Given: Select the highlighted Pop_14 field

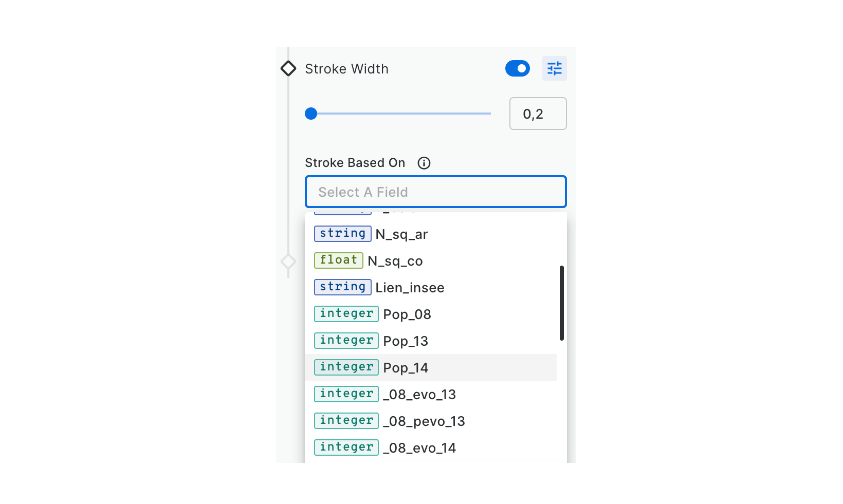Looking at the screenshot, I should (405, 368).
